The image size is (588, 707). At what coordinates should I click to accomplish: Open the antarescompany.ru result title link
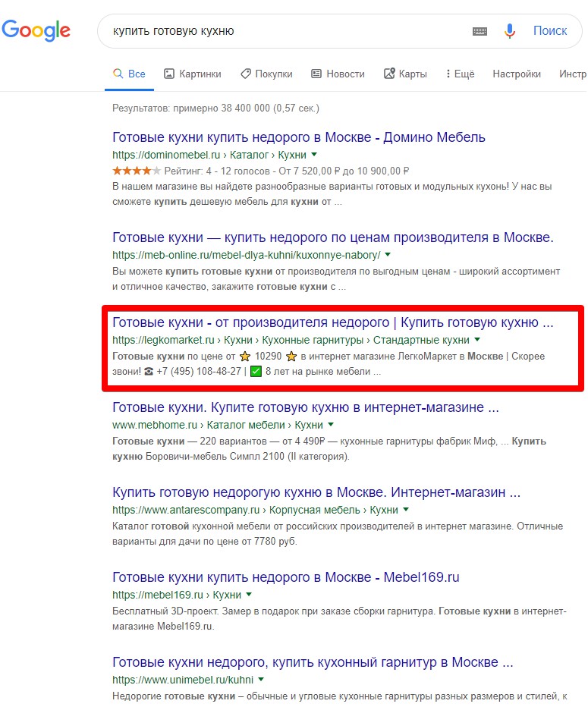(x=316, y=492)
